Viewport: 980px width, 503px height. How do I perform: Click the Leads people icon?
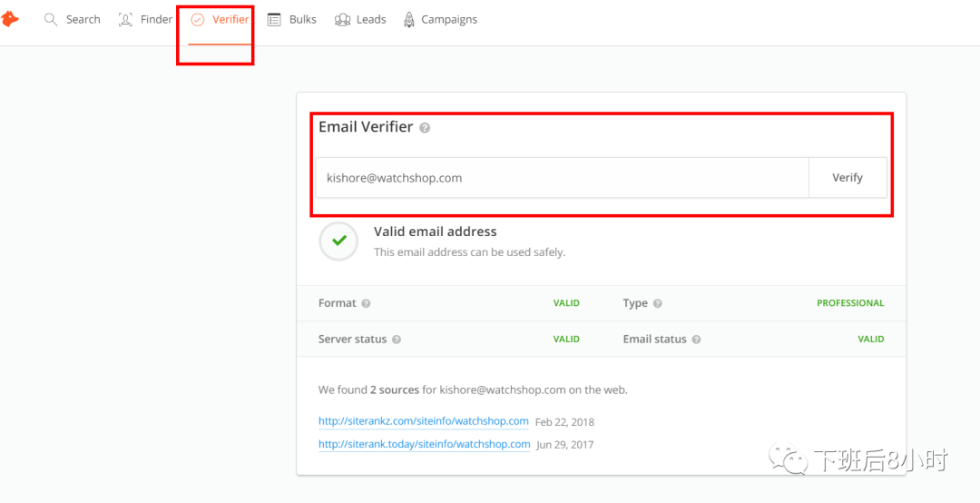[342, 19]
